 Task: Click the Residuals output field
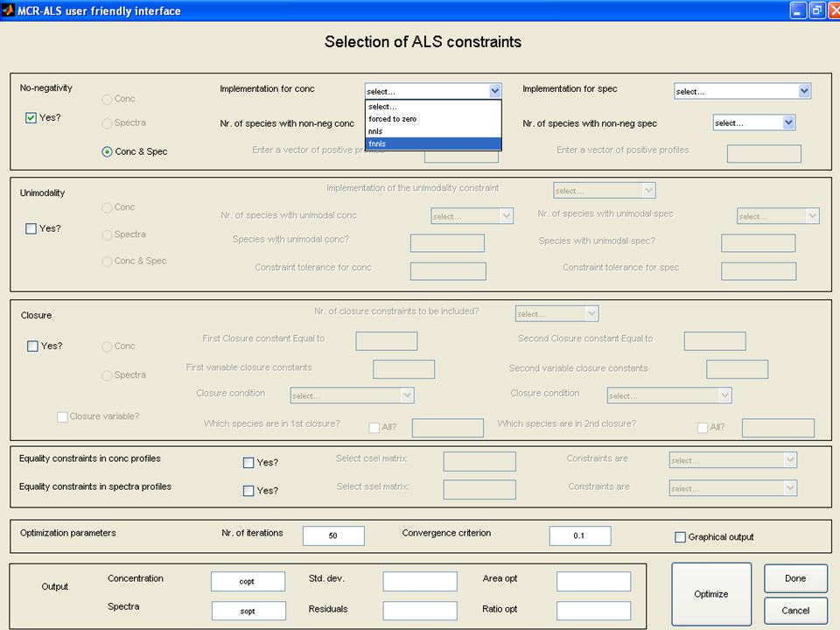click(x=420, y=611)
